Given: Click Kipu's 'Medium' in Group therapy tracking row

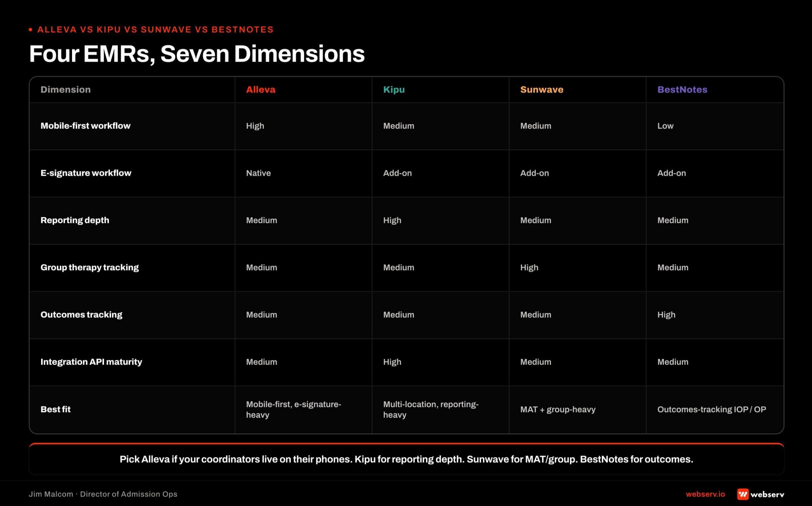Looking at the screenshot, I should pyautogui.click(x=398, y=267).
